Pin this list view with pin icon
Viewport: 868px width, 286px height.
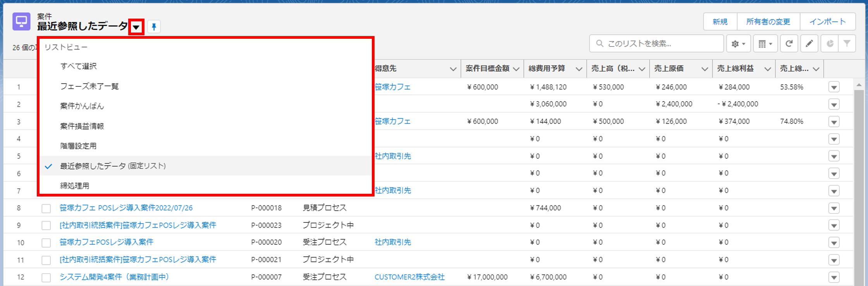pos(154,27)
